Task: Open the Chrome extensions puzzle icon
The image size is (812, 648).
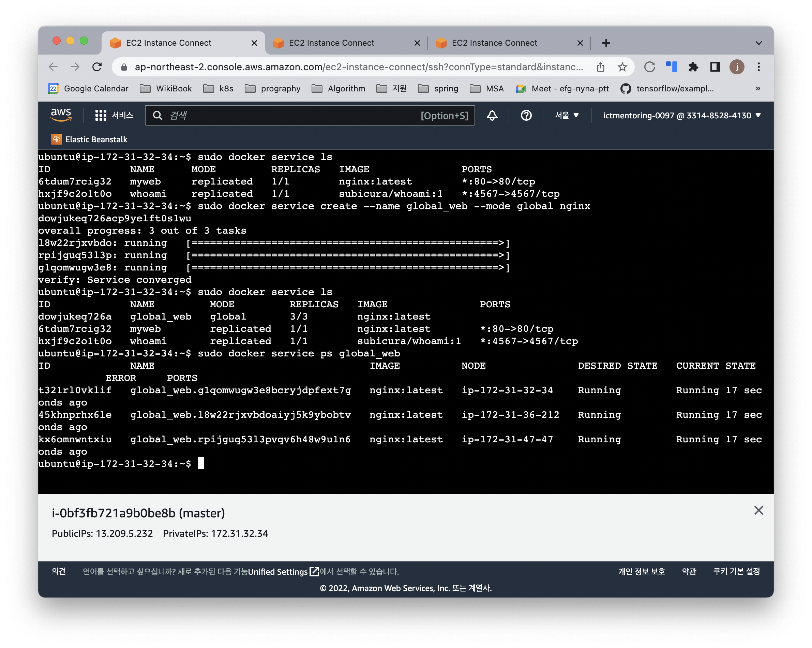Action: 693,67
